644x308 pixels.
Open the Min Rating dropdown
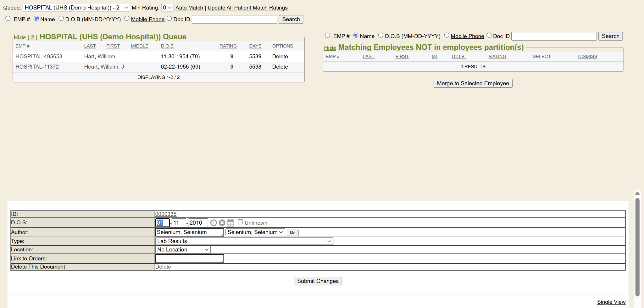[x=167, y=8]
